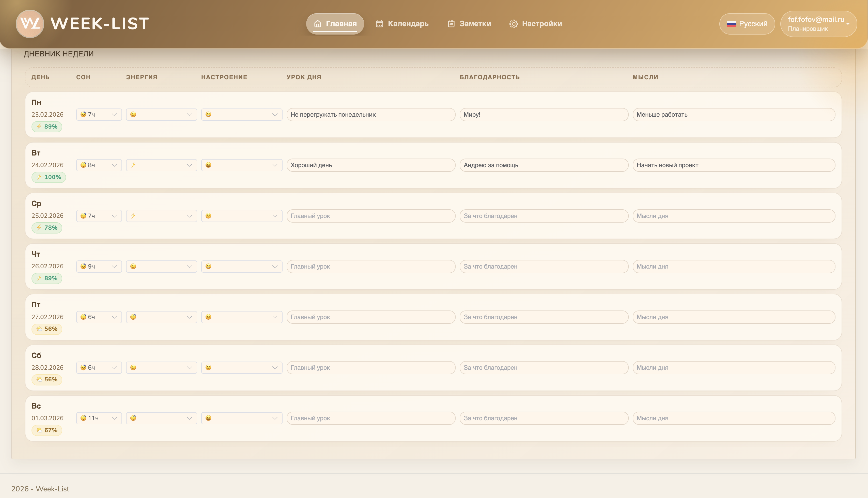The image size is (868, 498).
Task: Click Tuesday's 100% energy score badge
Action: tap(49, 177)
